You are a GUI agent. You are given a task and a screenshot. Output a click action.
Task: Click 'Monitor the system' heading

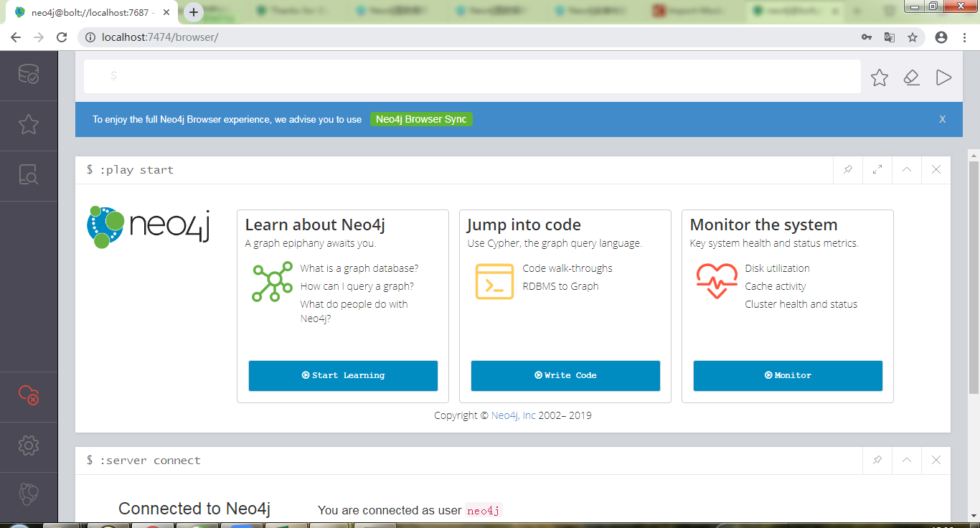[x=763, y=225]
